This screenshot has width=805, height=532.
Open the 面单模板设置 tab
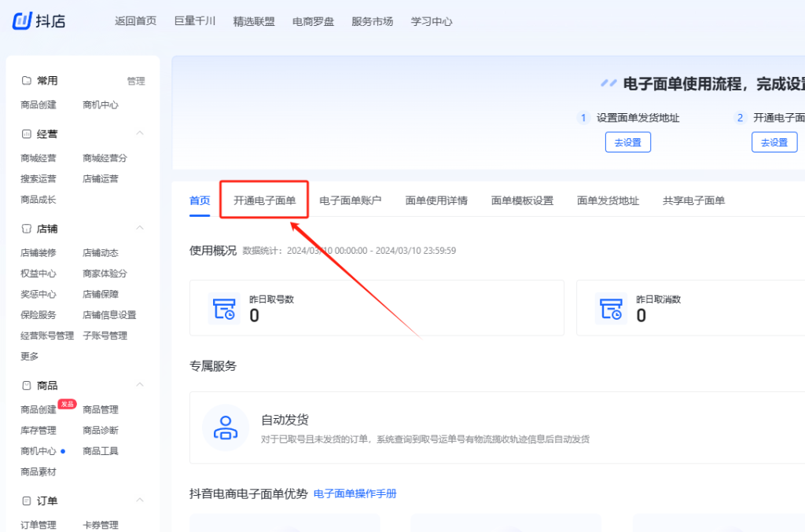522,200
